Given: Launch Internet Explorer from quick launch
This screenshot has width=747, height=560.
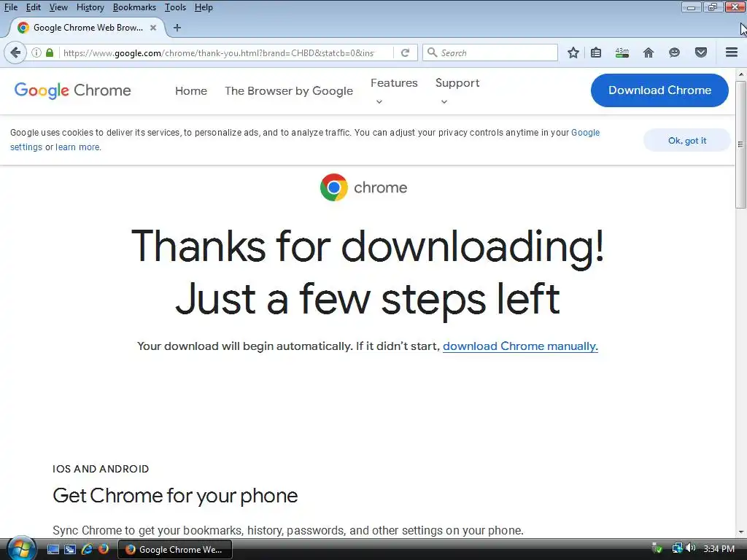Looking at the screenshot, I should [87, 550].
